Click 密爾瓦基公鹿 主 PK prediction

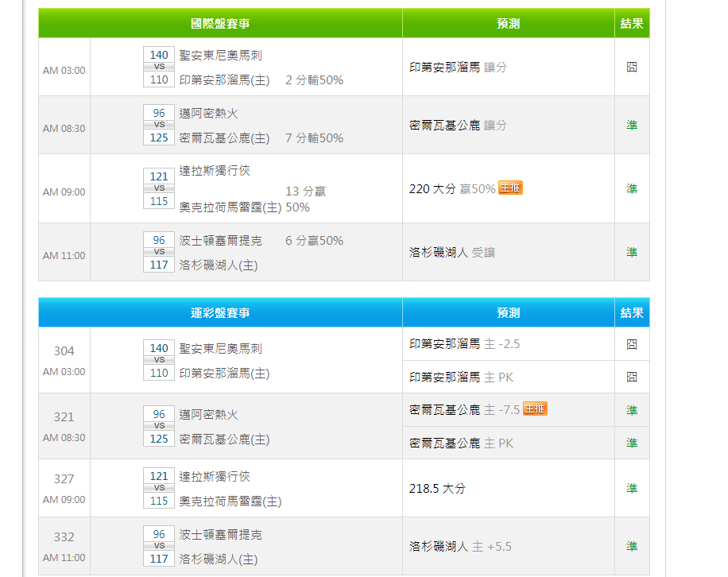click(x=461, y=443)
